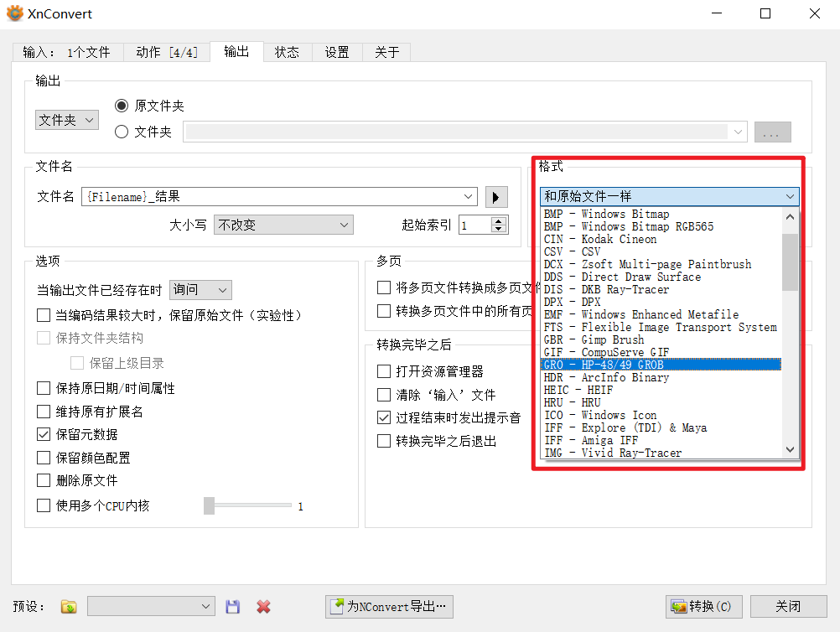This screenshot has height=632, width=840.
Task: Expand the output folder path dropdown
Action: (x=738, y=132)
